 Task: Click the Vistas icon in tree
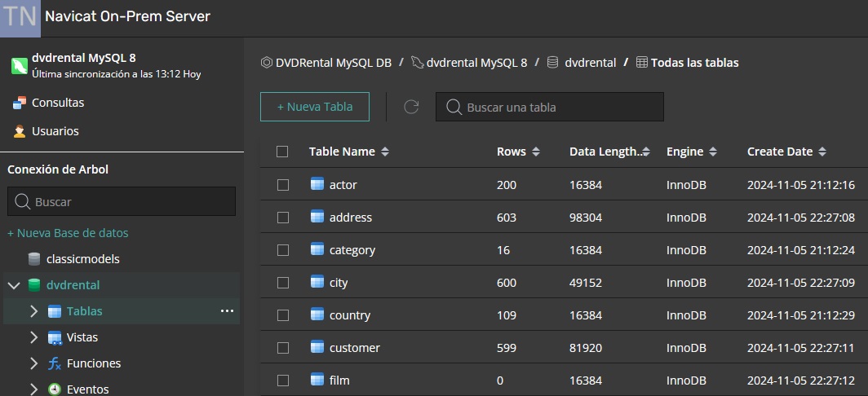pos(54,337)
